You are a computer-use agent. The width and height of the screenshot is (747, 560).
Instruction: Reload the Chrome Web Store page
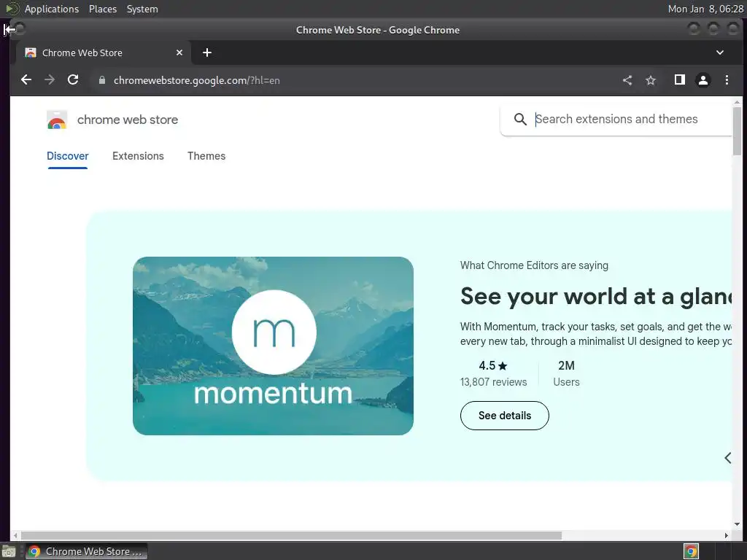tap(73, 79)
